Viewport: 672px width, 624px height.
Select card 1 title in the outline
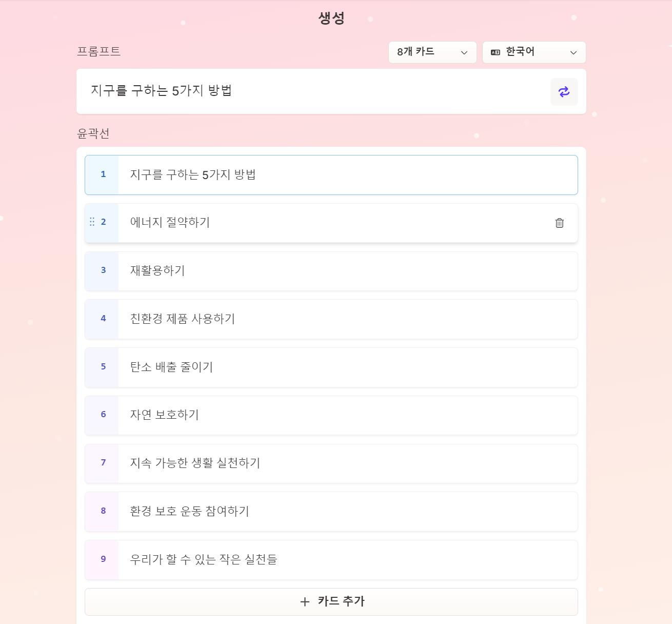tap(193, 175)
